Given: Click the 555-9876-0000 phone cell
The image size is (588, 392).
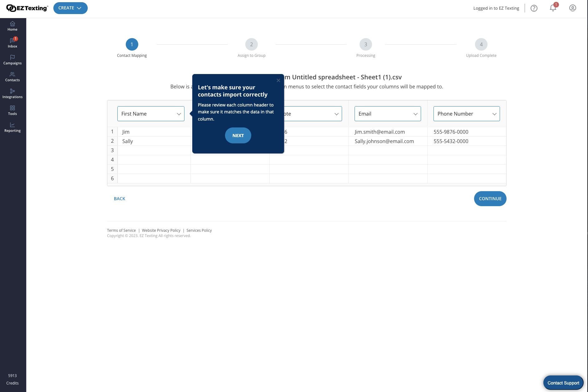Looking at the screenshot, I should 467,132.
